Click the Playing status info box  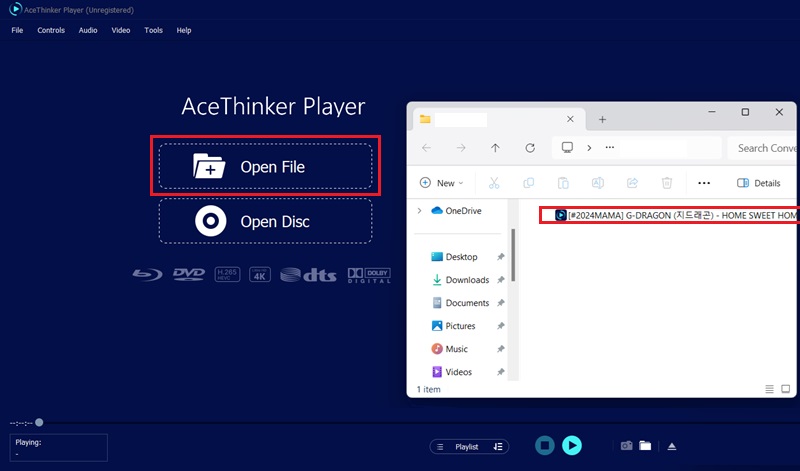click(59, 448)
